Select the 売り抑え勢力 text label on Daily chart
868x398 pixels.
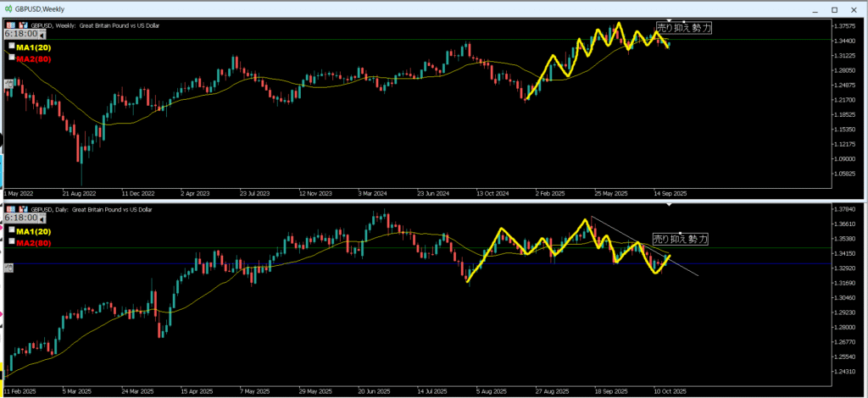(680, 240)
